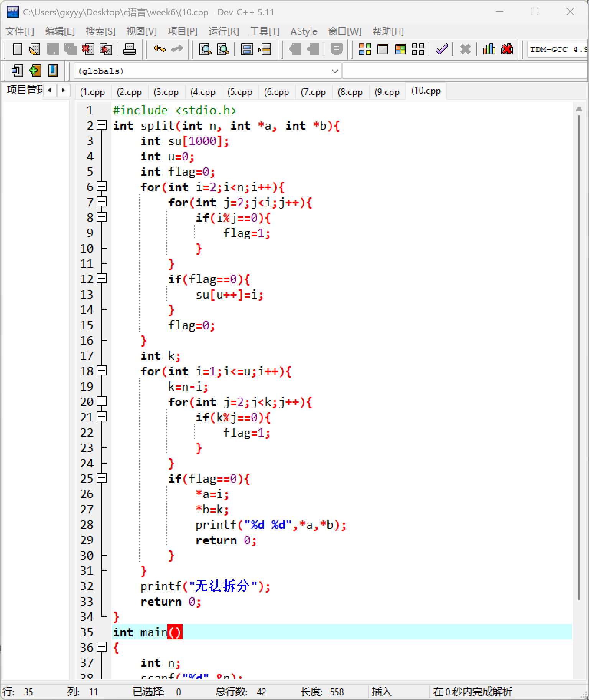Open the AStyle menu
This screenshot has width=589, height=700.
click(304, 31)
